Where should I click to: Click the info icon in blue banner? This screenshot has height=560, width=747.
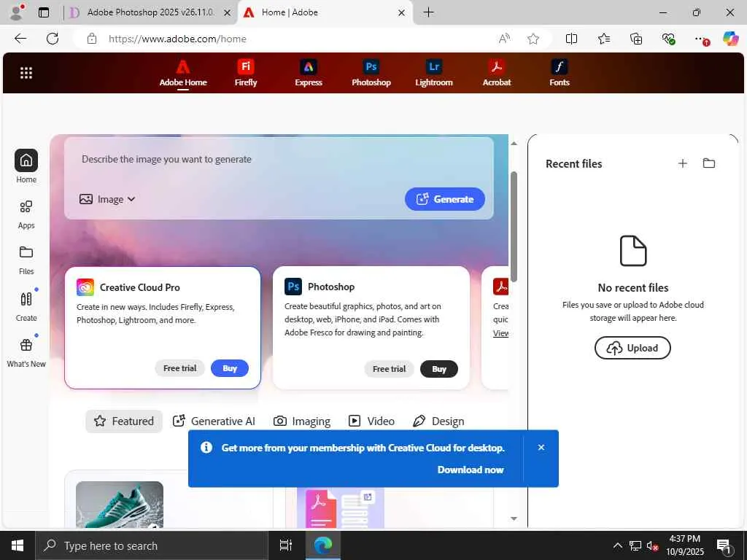206,447
